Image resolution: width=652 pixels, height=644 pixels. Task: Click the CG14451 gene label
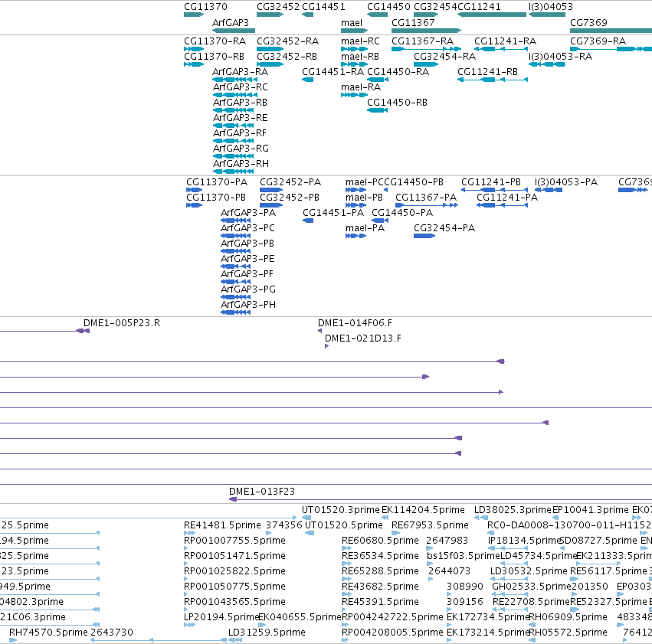click(x=323, y=7)
